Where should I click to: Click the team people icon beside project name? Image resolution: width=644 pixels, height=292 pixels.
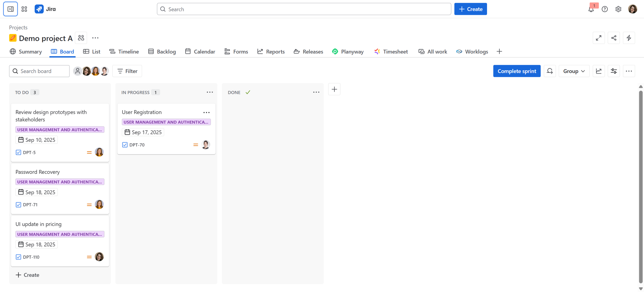tap(81, 38)
